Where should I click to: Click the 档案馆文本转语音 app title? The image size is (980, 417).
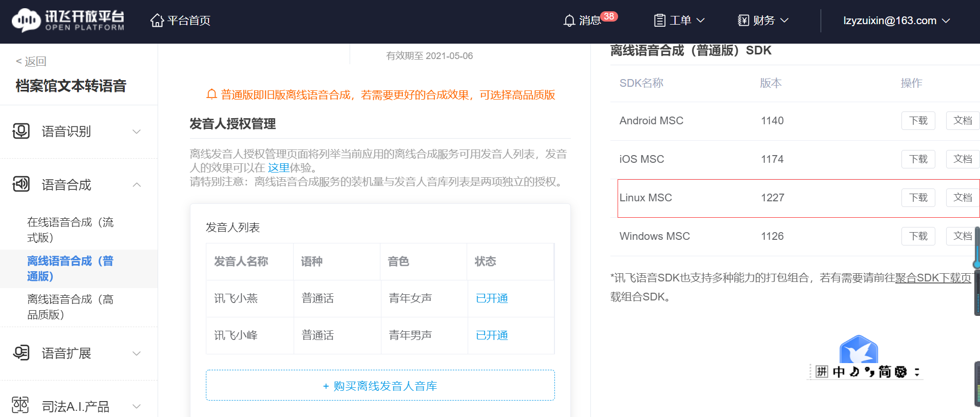click(71, 86)
